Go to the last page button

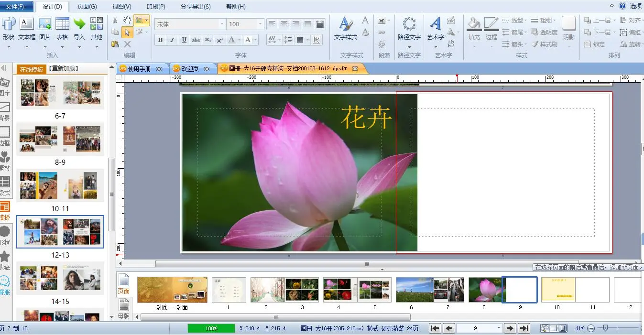point(524,328)
